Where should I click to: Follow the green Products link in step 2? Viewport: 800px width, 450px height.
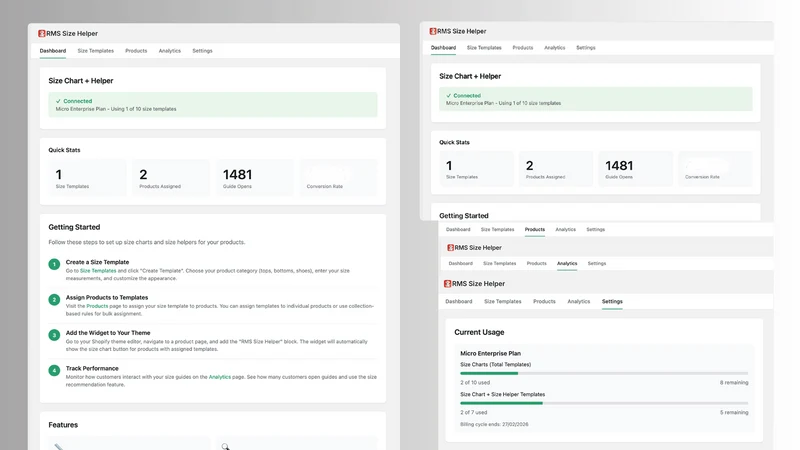(x=97, y=306)
